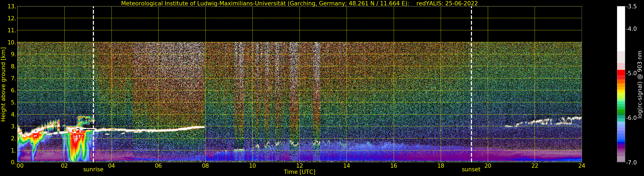Click the '10' time axis tick label
This screenshot has height=176, width=644.
click(252, 166)
